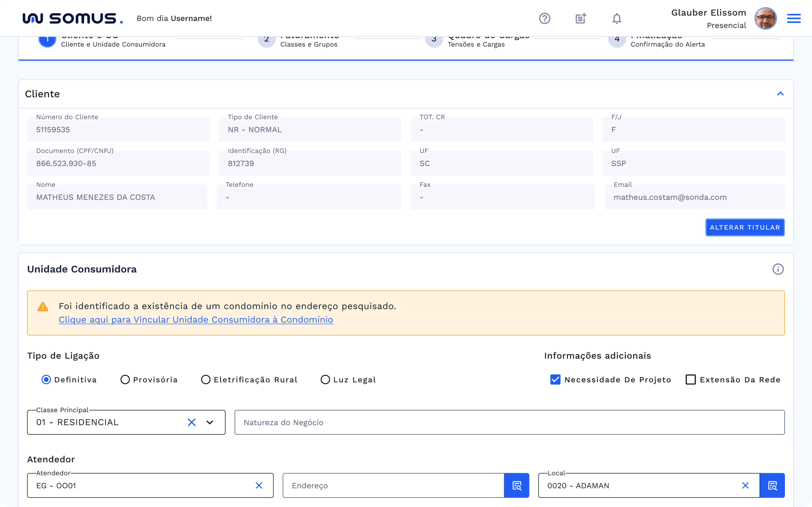The height and width of the screenshot is (507, 812).
Task: Select the Luz Legal radio option
Action: [x=325, y=380]
